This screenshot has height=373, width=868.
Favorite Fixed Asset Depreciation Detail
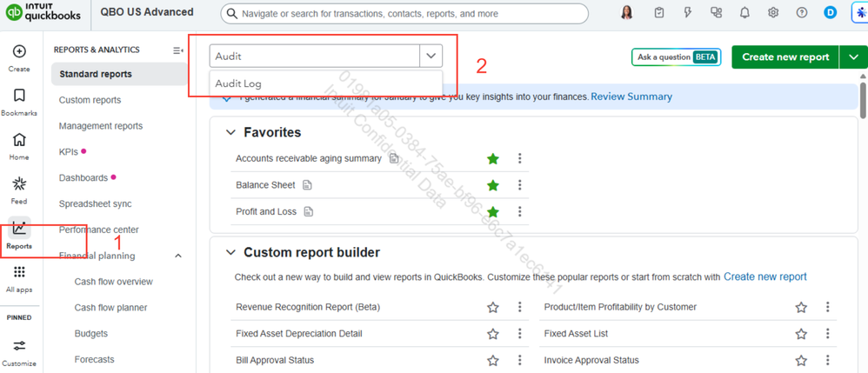coord(492,334)
